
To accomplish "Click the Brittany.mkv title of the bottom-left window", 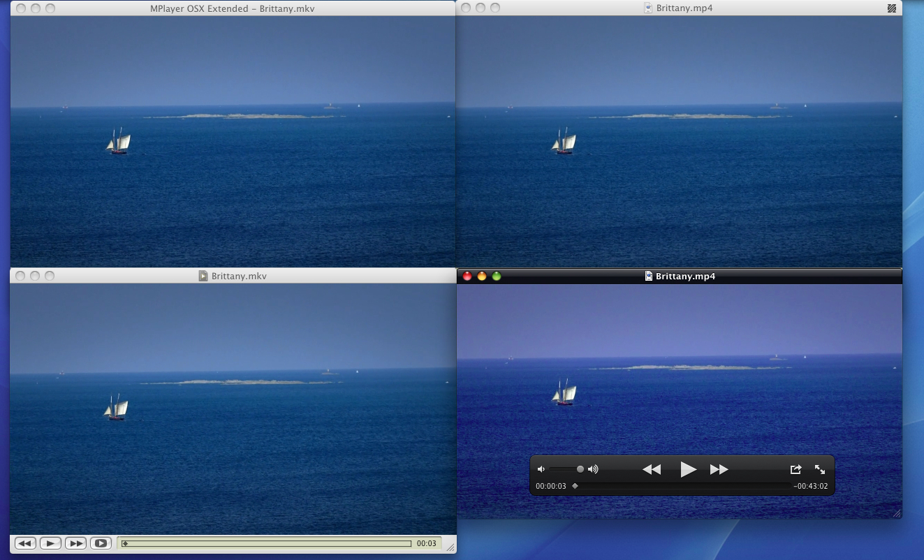I will 239,277.
